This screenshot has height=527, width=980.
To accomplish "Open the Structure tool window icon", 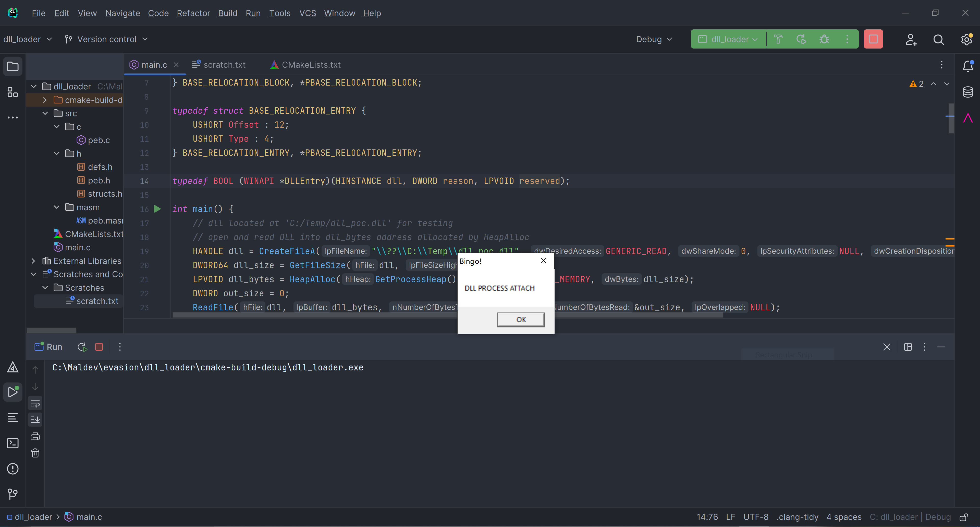I will [x=13, y=92].
